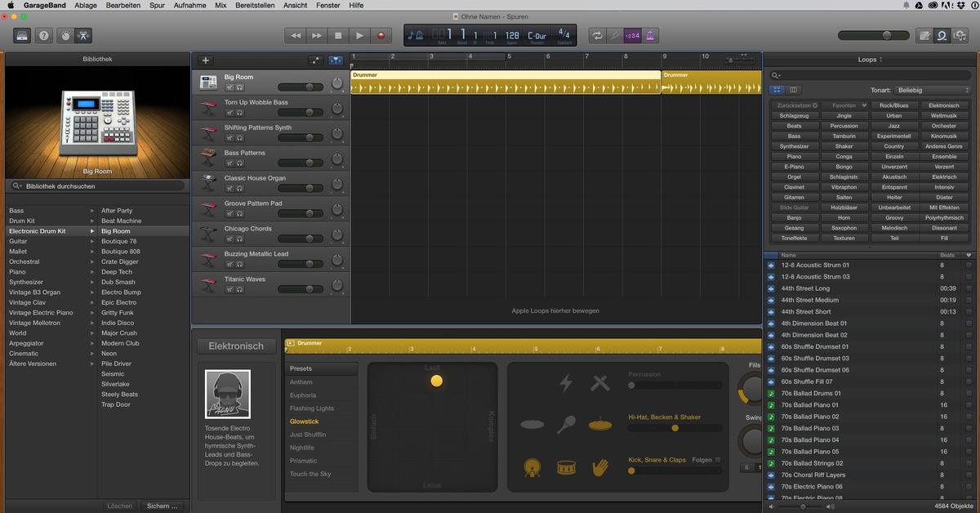Toggle the Loop Browser button
This screenshot has height=513, width=980.
942,36
